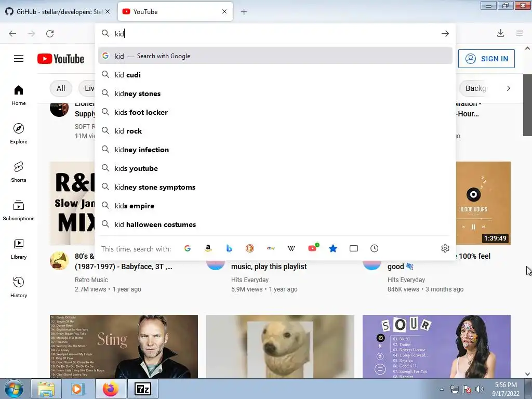Image resolution: width=532 pixels, height=399 pixels.
Task: Search history with the clock icon
Action: (374, 248)
